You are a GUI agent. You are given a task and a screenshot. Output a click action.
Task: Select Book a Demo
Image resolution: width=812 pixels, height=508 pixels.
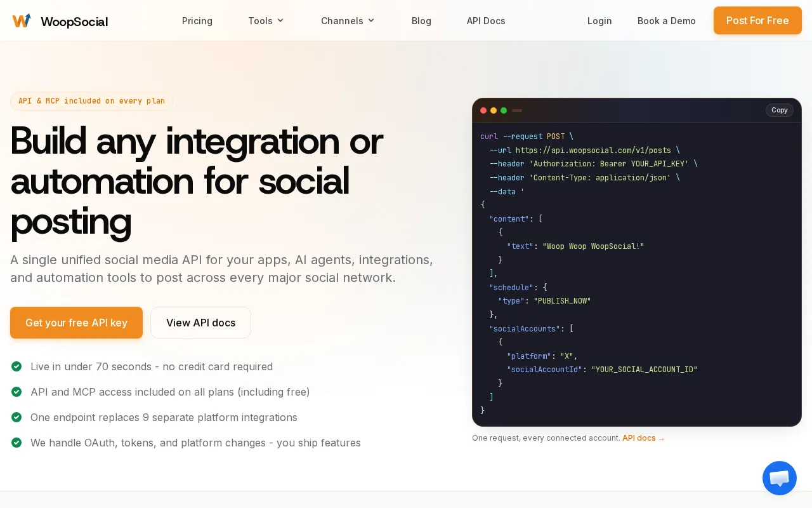pos(667,21)
